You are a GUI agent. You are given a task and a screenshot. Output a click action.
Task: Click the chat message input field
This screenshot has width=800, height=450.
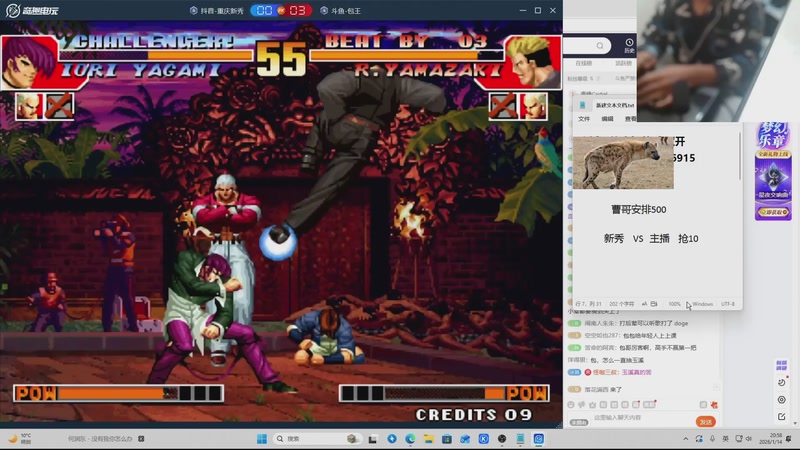click(640, 417)
